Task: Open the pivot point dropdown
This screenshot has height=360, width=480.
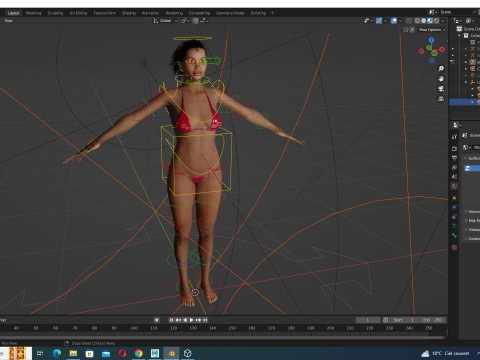Action: pos(185,21)
